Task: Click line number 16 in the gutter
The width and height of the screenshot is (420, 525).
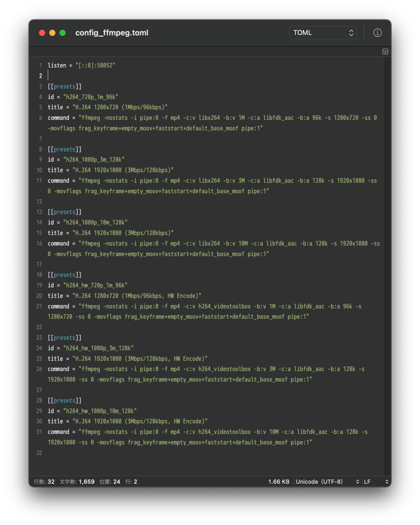Action: [x=39, y=243]
